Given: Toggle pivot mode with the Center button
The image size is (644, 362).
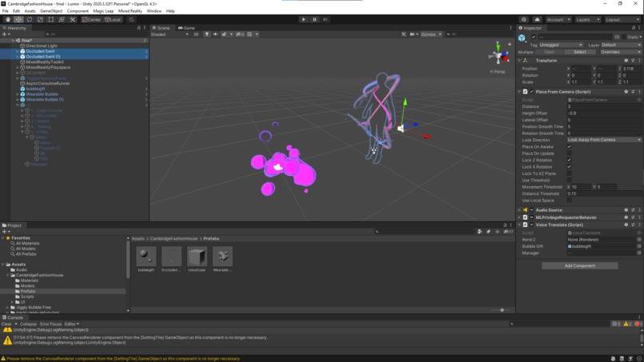Looking at the screenshot, I should point(91,19).
